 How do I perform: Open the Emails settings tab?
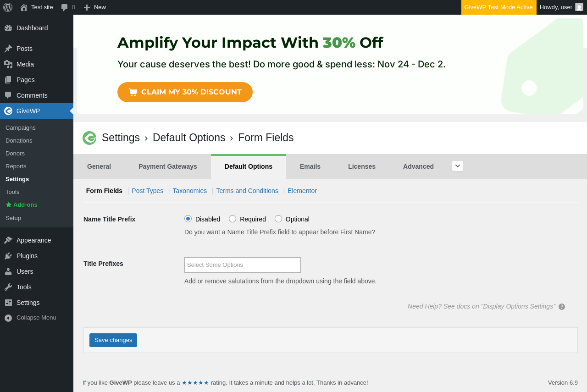tap(310, 166)
